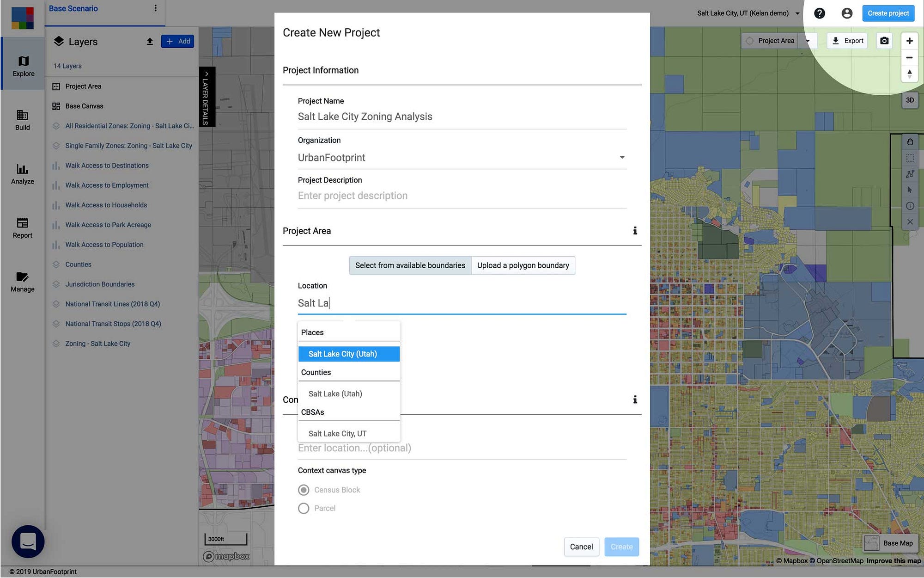Select Salt Lake City (Utah) from location suggestions

click(349, 354)
